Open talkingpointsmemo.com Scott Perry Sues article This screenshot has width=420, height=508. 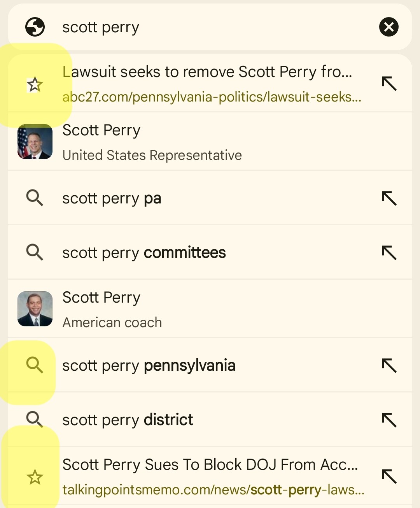[x=212, y=476]
